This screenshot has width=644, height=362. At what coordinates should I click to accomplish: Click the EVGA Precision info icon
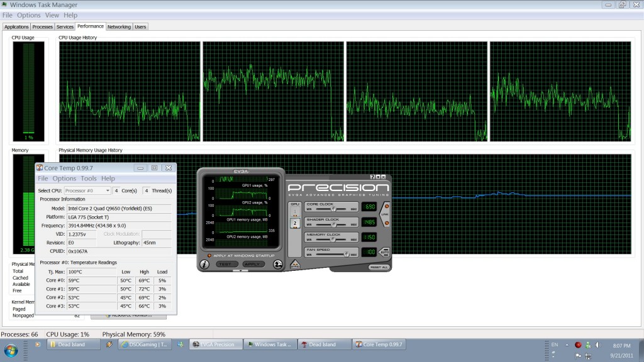[204, 265]
